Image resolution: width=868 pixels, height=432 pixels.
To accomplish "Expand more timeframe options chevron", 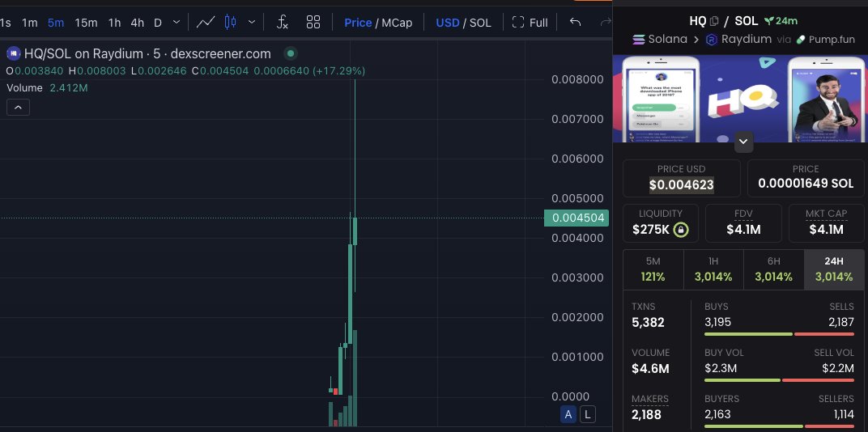I will pyautogui.click(x=177, y=22).
